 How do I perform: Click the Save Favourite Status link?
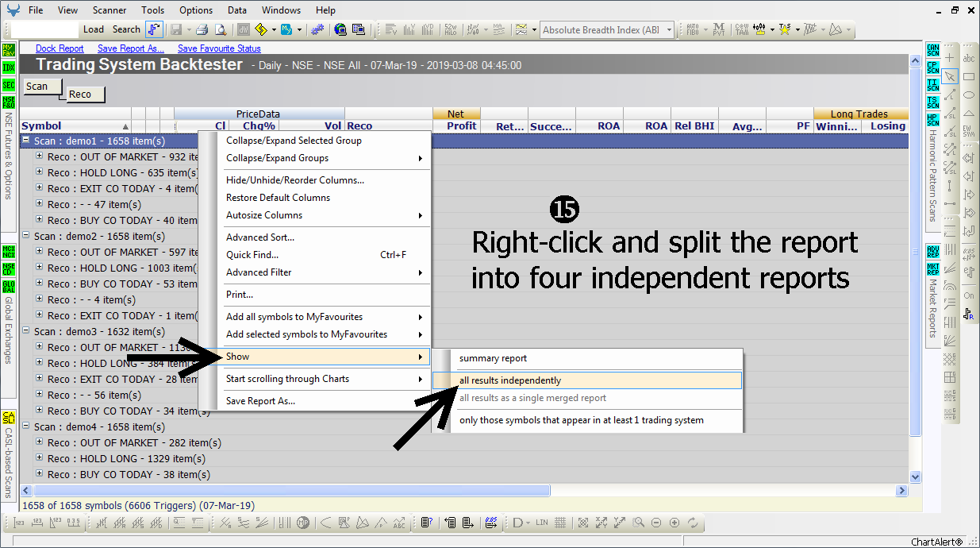coord(219,48)
